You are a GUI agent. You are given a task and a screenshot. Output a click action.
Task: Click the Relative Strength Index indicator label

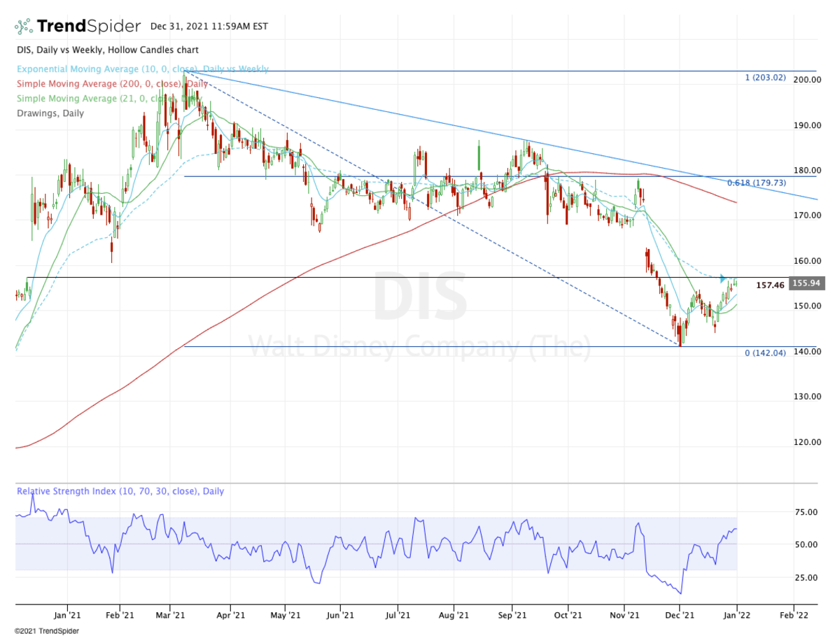tap(120, 491)
